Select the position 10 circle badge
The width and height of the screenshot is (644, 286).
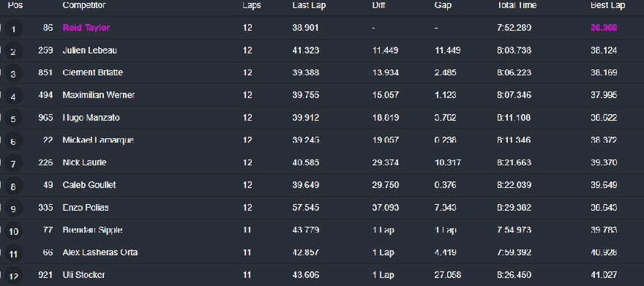pyautogui.click(x=14, y=231)
